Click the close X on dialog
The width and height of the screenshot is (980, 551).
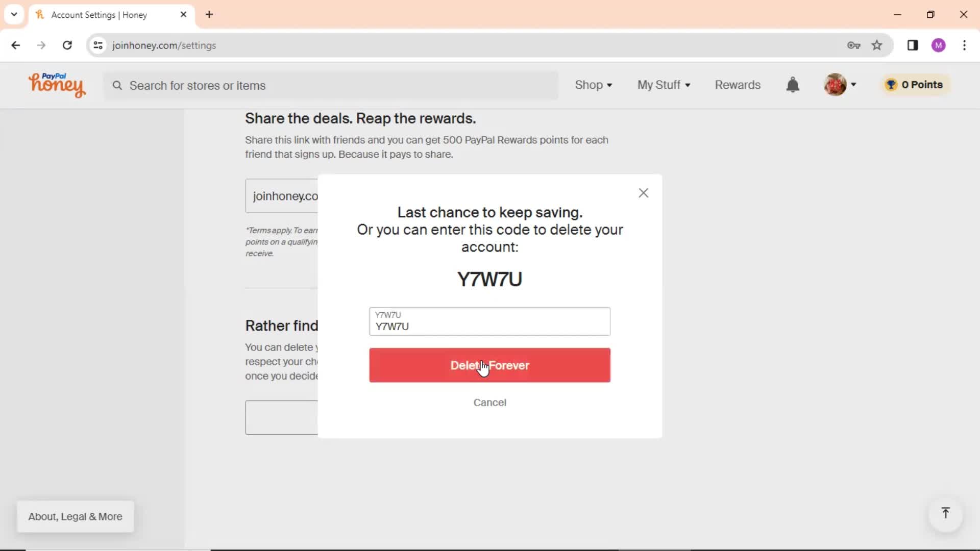click(x=643, y=192)
